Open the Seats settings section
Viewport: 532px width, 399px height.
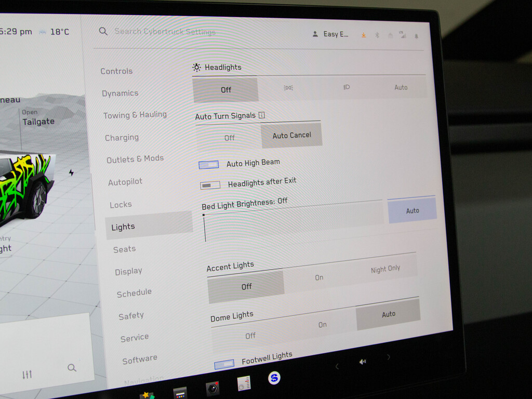point(125,249)
